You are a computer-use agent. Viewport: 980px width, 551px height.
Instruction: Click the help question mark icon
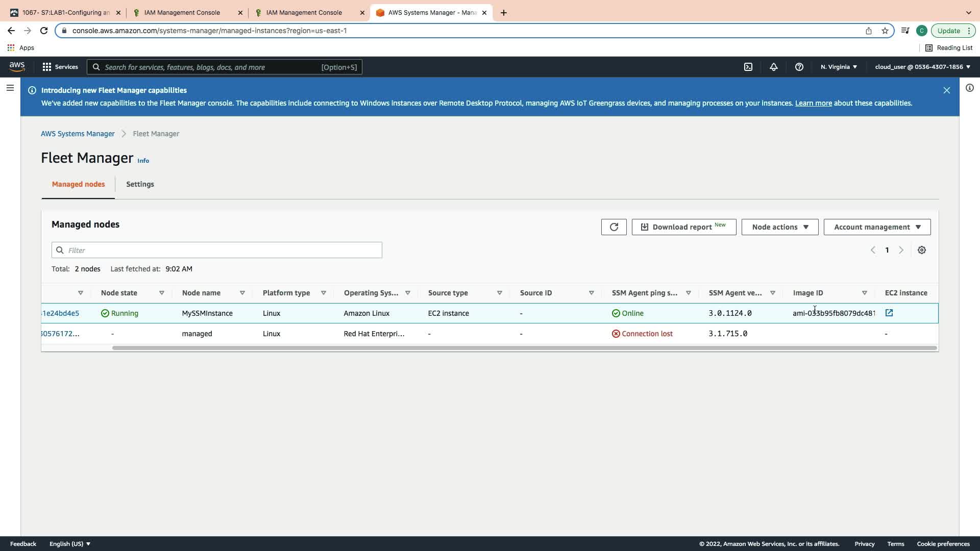799,67
